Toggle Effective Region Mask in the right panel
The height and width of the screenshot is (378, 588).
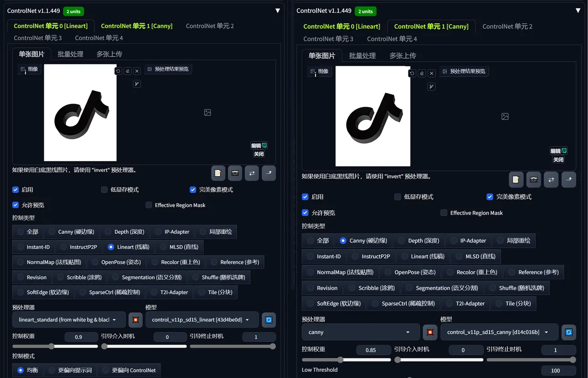pyautogui.click(x=444, y=213)
